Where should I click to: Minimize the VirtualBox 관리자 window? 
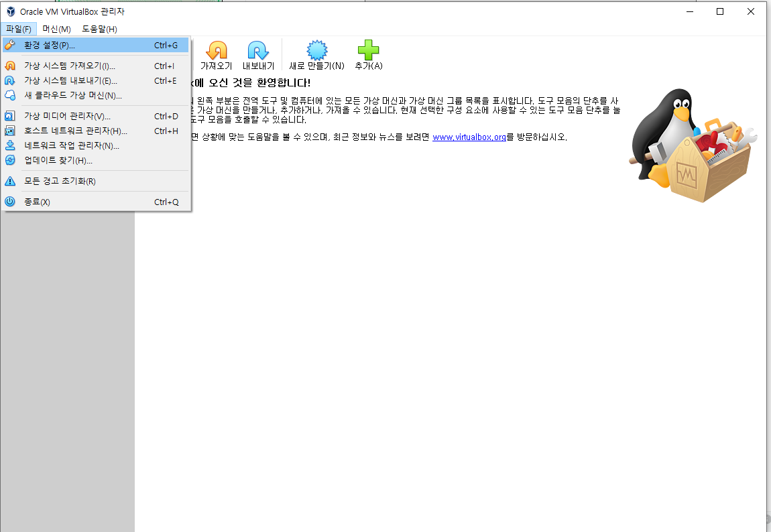(x=690, y=11)
